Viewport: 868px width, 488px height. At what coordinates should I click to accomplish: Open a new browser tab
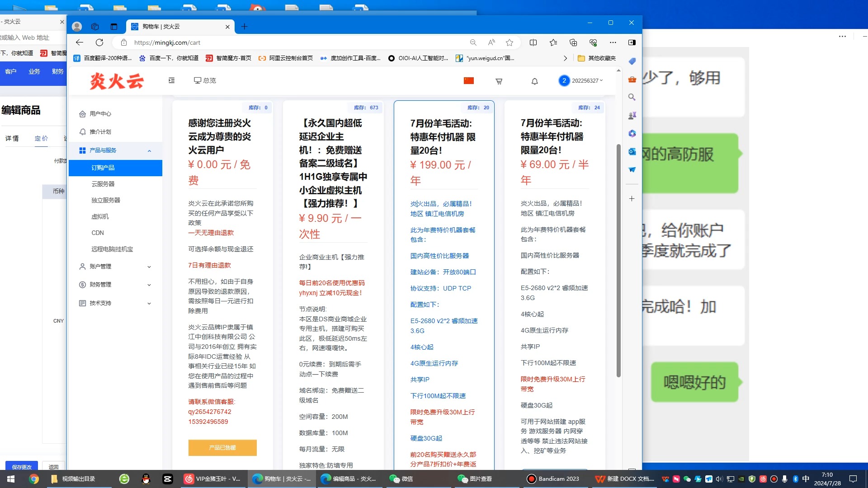245,27
